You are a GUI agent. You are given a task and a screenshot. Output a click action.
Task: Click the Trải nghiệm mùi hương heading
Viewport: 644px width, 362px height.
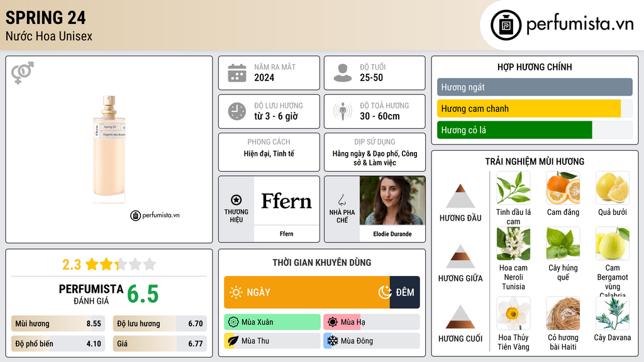tap(535, 162)
